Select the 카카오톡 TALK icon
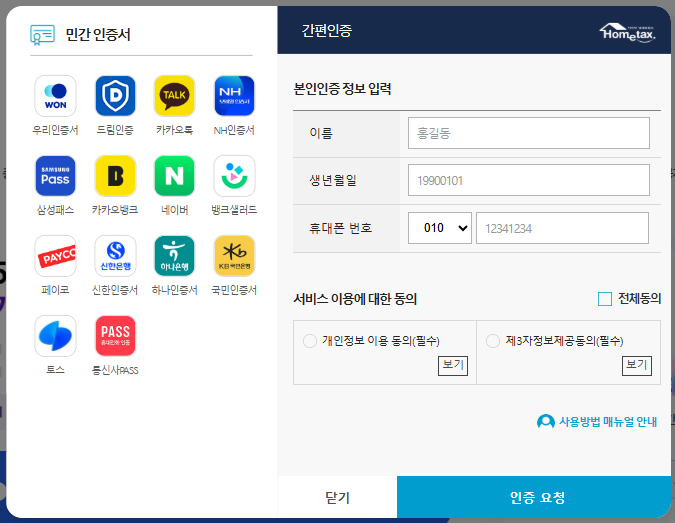Image resolution: width=675 pixels, height=523 pixels. coord(174,96)
